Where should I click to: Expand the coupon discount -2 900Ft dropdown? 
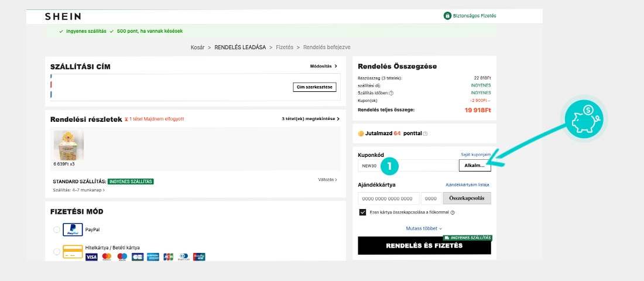480,101
